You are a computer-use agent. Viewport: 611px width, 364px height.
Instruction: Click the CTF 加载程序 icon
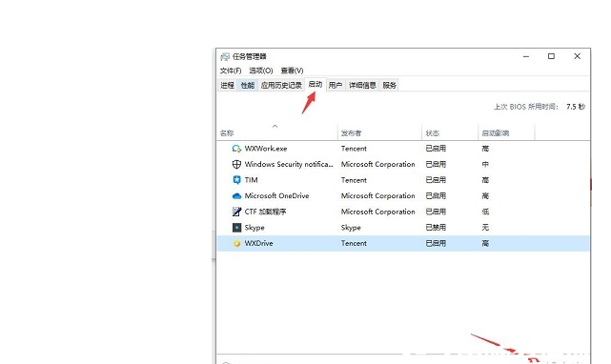pos(236,212)
